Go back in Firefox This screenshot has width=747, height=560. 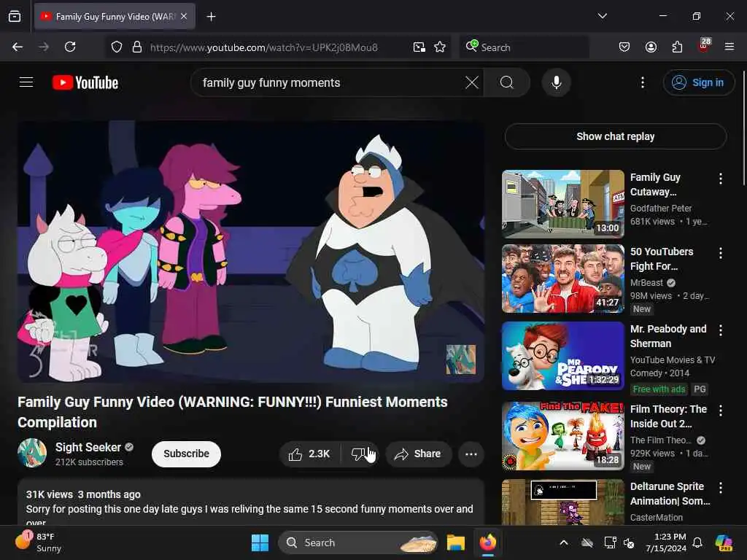click(18, 47)
